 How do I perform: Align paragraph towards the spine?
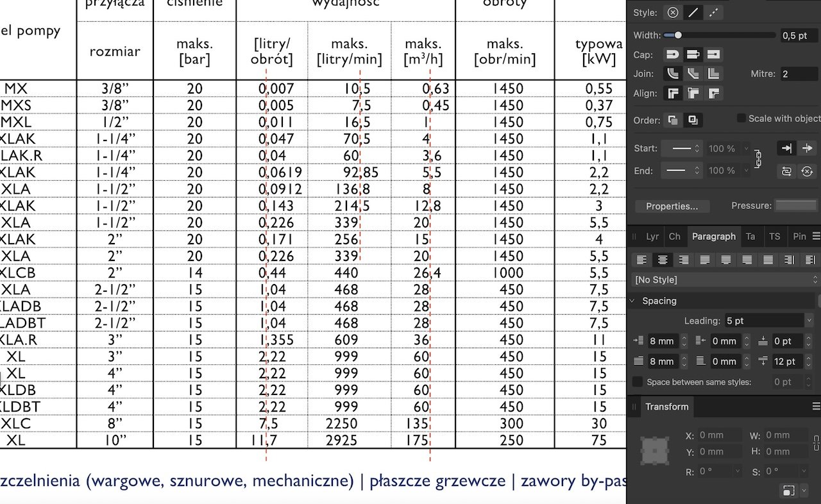790,260
